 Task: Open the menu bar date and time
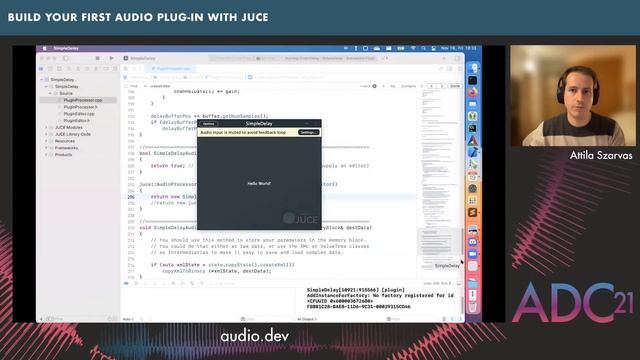(458, 48)
